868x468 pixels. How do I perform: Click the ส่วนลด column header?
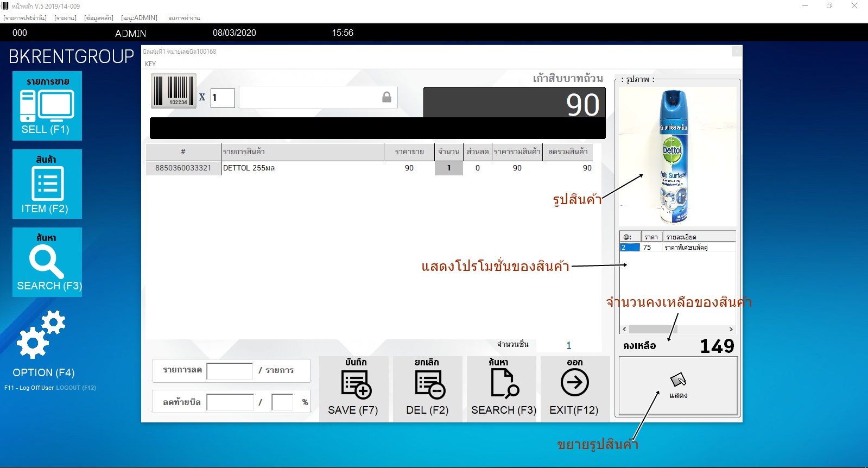pyautogui.click(x=478, y=152)
